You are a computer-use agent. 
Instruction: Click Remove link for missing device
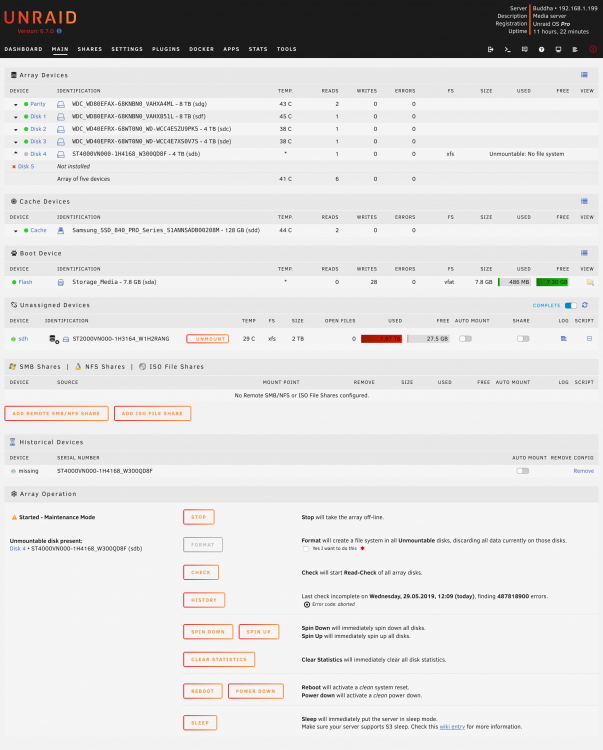pos(583,471)
